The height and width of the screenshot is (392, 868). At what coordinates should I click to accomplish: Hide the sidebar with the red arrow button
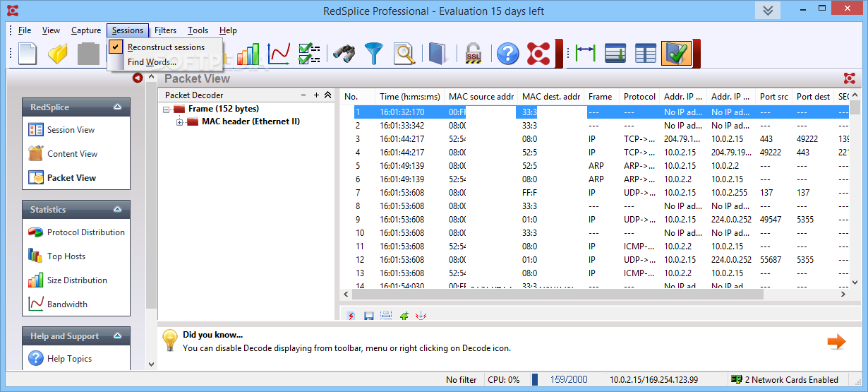(138, 78)
